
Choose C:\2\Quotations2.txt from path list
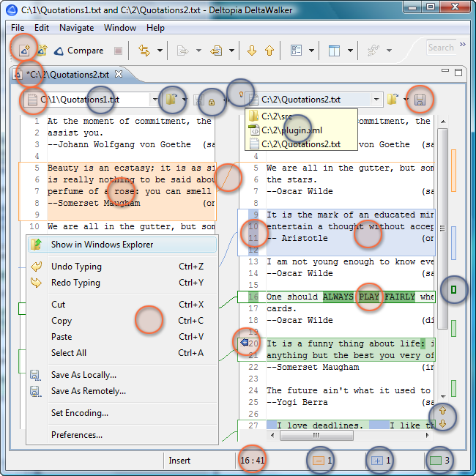tap(301, 144)
